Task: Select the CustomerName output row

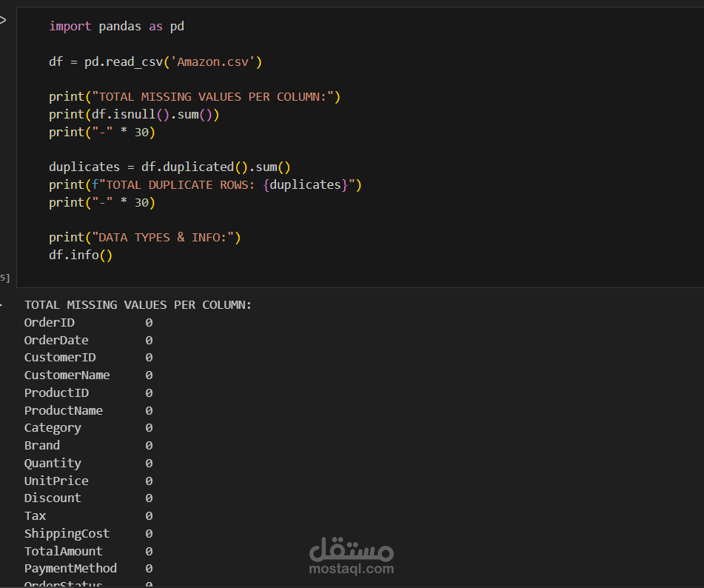Action: pos(67,375)
